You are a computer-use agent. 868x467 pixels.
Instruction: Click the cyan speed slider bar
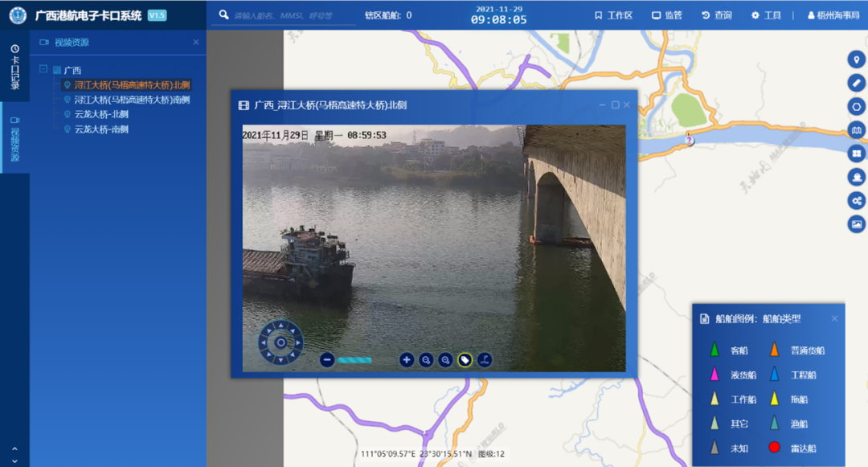[x=354, y=360]
